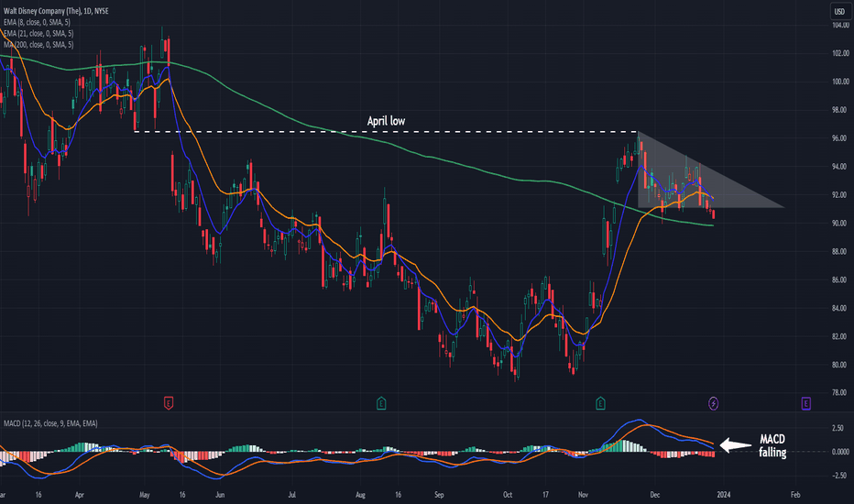
Task: Click the 86.00 price axis label
Action: [840, 280]
